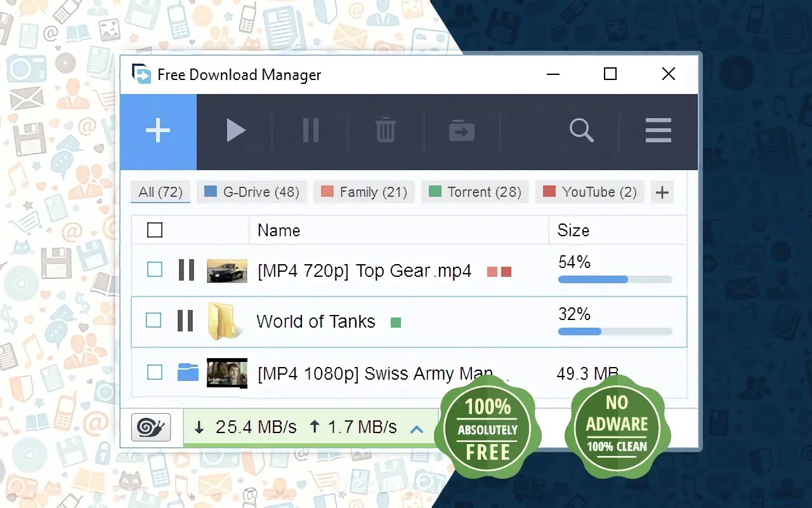The width and height of the screenshot is (812, 508).
Task: Click the World of Tanks progress bar
Action: (x=614, y=331)
